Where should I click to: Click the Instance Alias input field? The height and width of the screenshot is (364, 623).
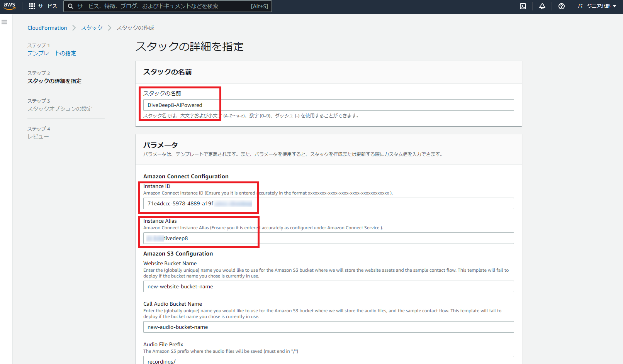[328, 238]
